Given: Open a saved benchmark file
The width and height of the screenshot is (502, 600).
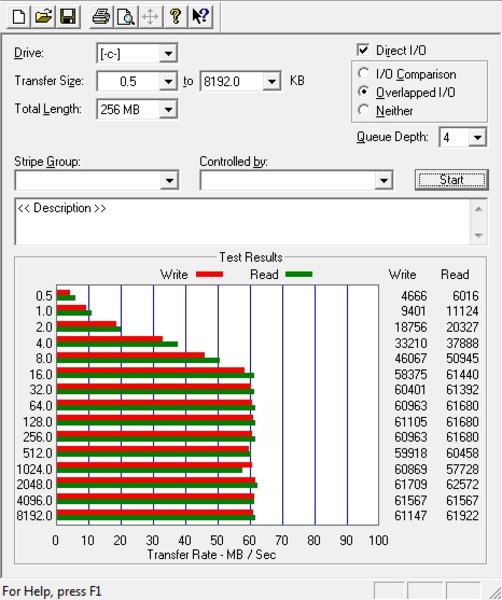Looking at the screenshot, I should click(44, 16).
